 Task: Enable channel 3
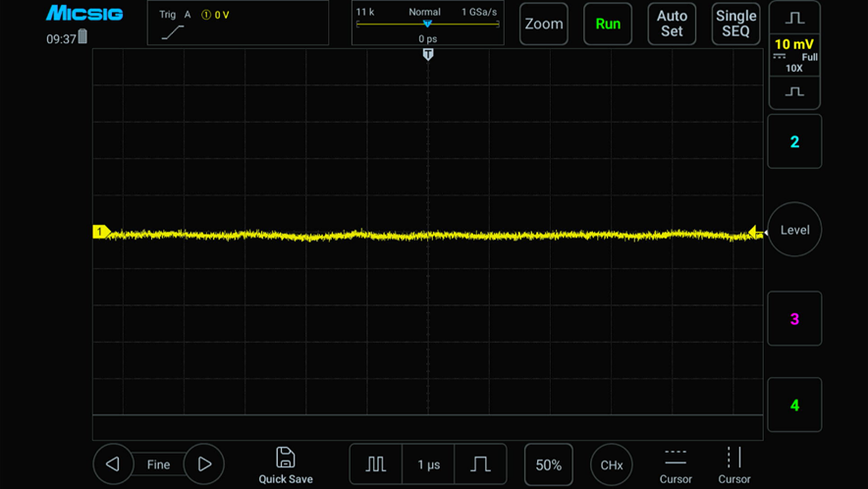pyautogui.click(x=794, y=319)
